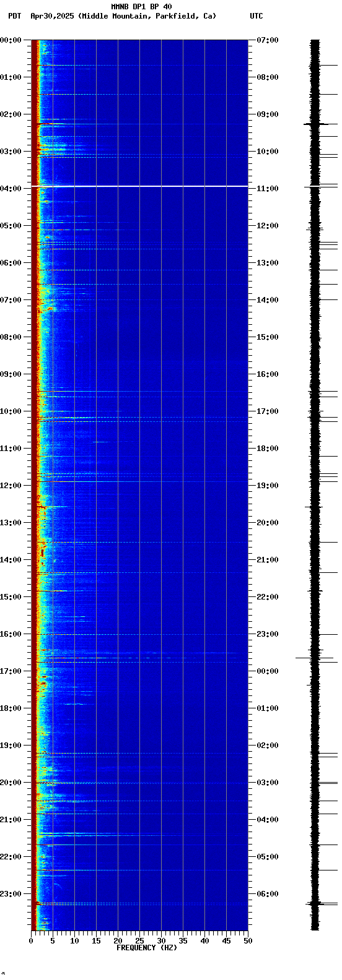Click the 00:00 label on PDT axis
Viewport: 342px width, 980px height.
pyautogui.click(x=11, y=40)
